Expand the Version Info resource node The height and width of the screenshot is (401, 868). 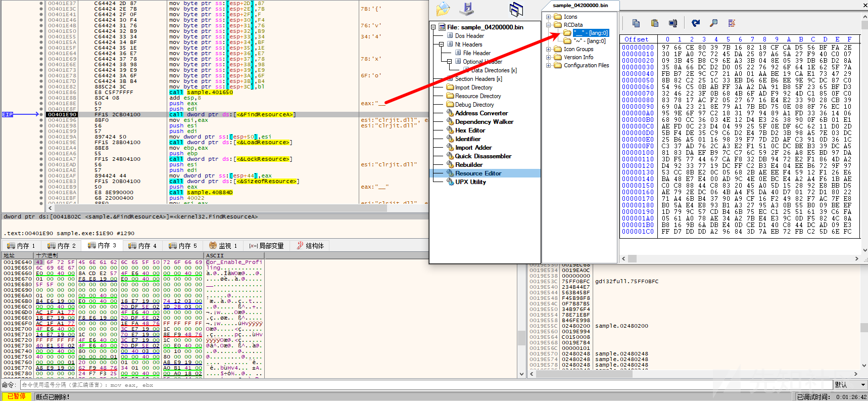point(549,57)
